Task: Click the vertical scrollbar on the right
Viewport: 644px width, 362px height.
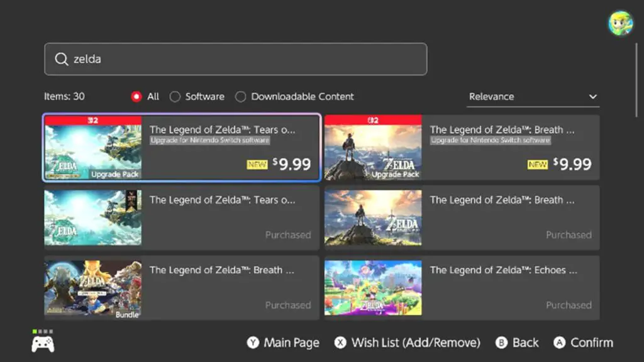Action: (636, 79)
